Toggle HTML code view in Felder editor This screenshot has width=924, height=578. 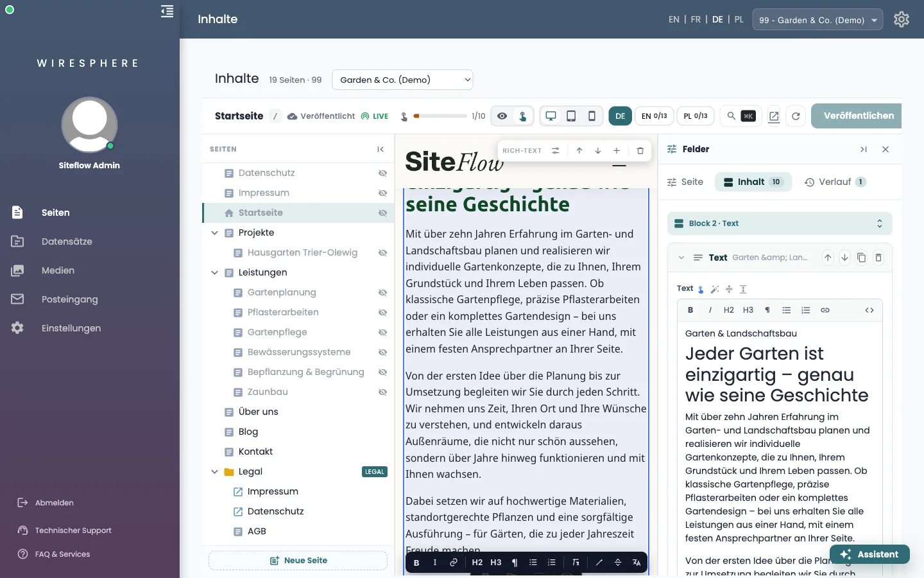[869, 310]
